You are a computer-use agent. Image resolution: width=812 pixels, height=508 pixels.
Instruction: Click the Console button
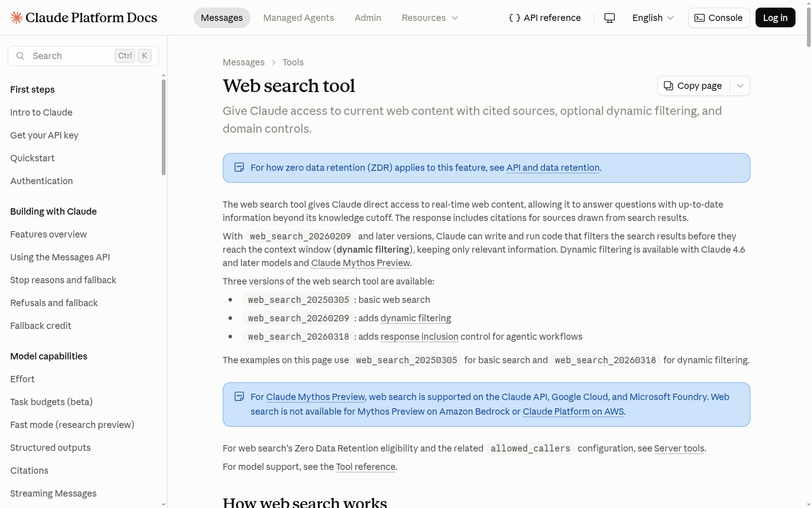click(x=719, y=18)
